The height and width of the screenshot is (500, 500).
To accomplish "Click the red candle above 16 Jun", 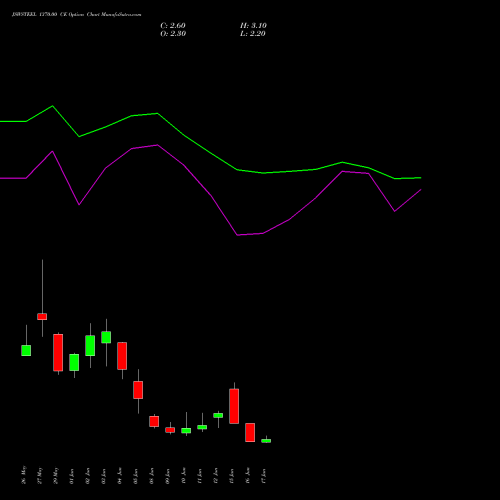I will pyautogui.click(x=250, y=432).
